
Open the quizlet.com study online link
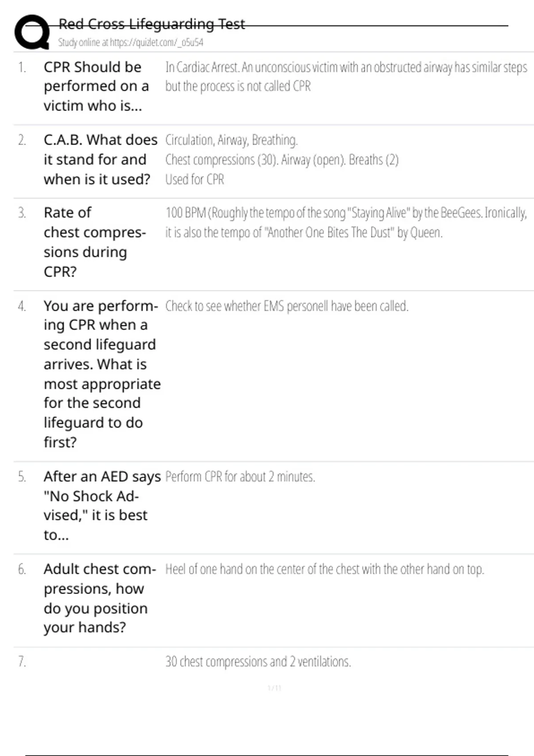pyautogui.click(x=130, y=42)
